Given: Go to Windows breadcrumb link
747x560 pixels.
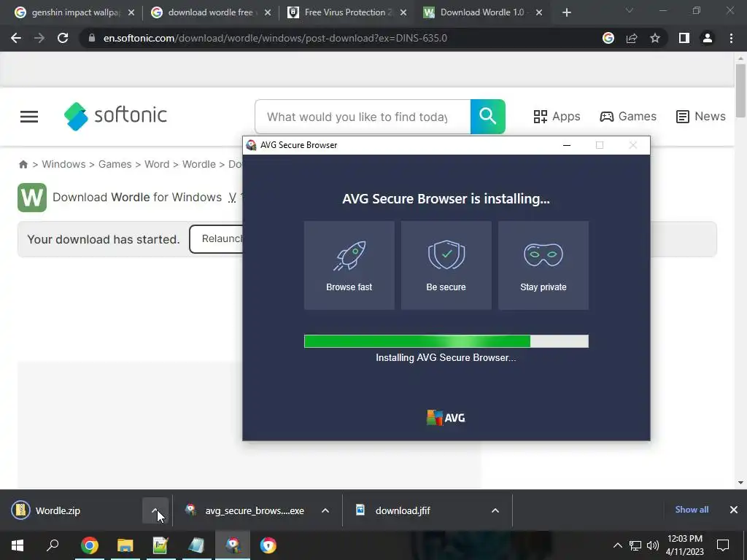Looking at the screenshot, I should 64,164.
